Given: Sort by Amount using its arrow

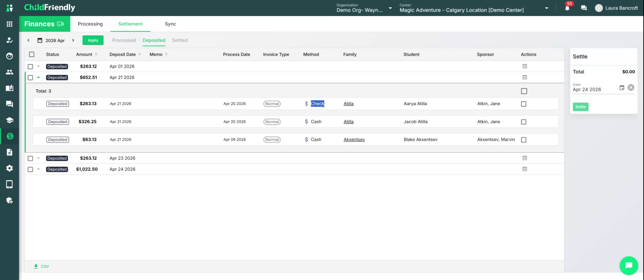Looking at the screenshot, I should pos(96,54).
